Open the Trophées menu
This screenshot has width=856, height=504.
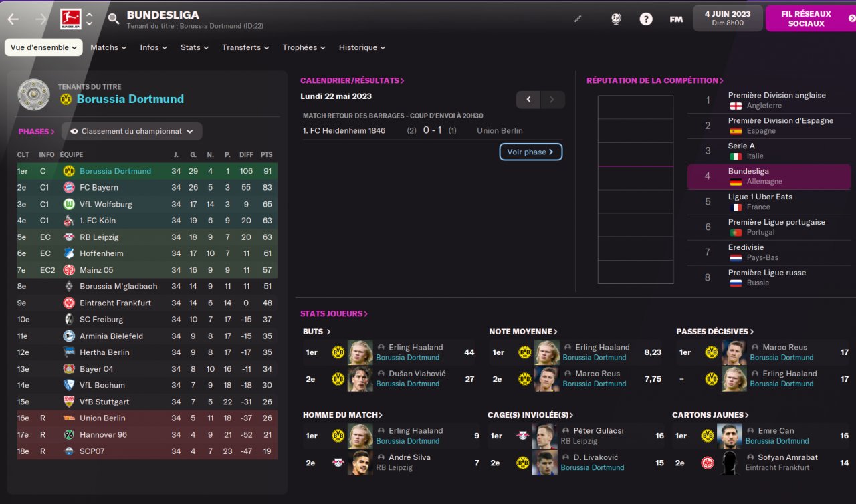[x=304, y=47]
